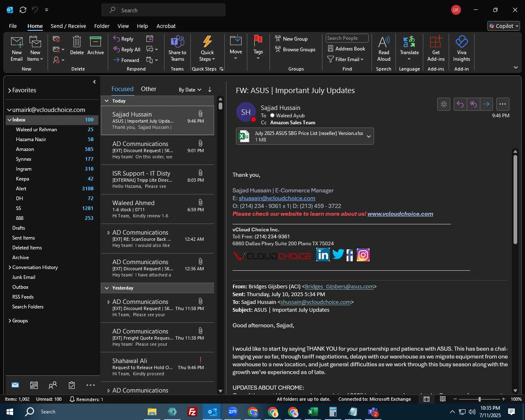Open the File menu
The width and height of the screenshot is (525, 420).
pos(13,26)
